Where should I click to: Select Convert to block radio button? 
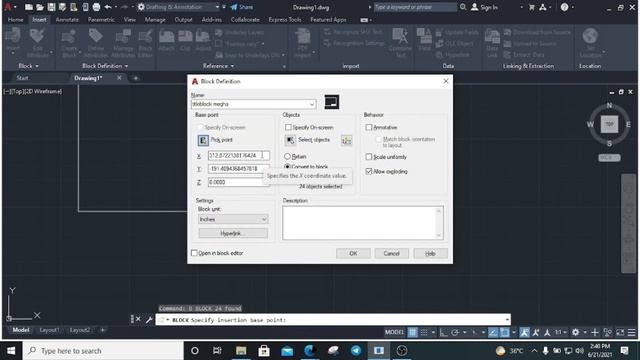tap(287, 167)
